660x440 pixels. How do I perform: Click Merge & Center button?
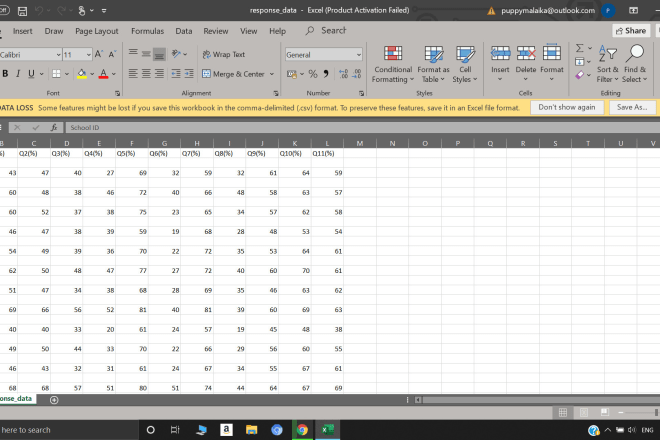click(233, 74)
